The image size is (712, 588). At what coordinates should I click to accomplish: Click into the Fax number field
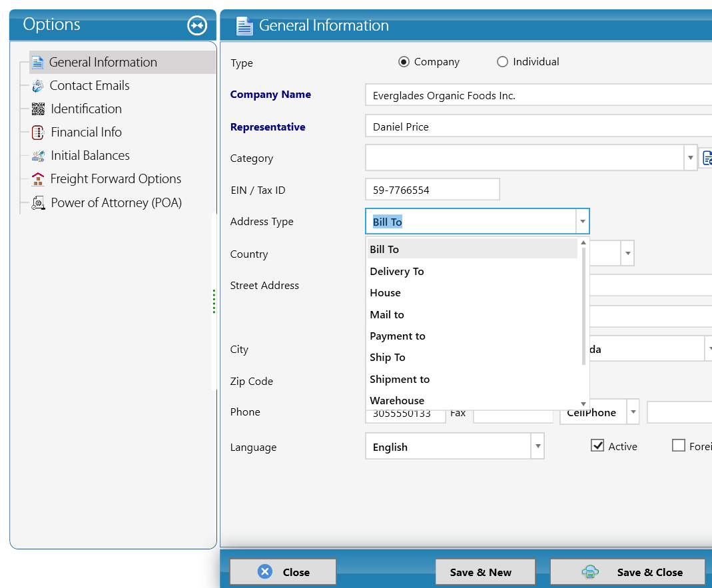pos(513,415)
